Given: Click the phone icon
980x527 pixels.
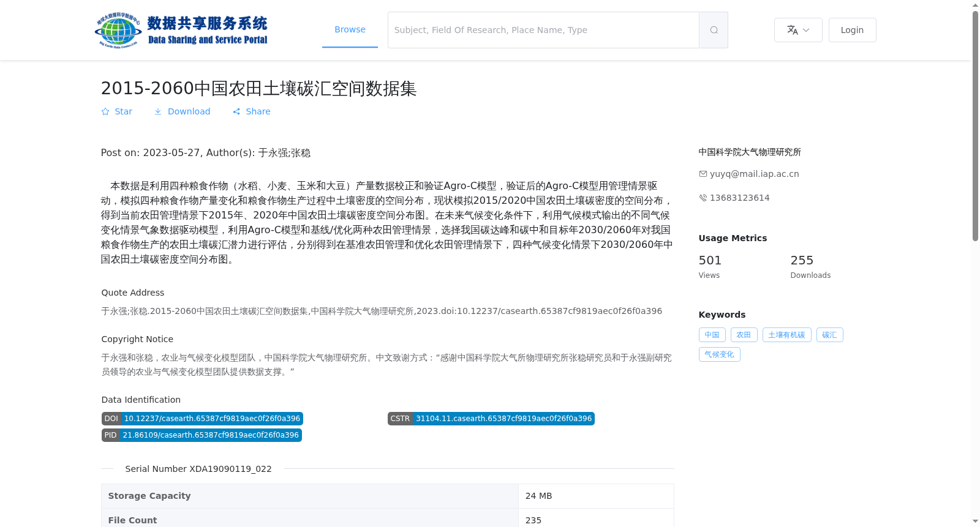Looking at the screenshot, I should point(703,198).
